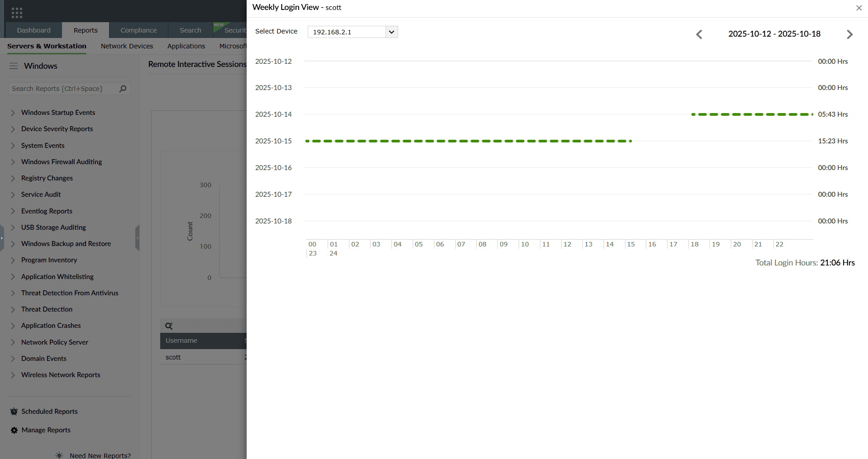Open Wireless Network Reports

coord(61,375)
